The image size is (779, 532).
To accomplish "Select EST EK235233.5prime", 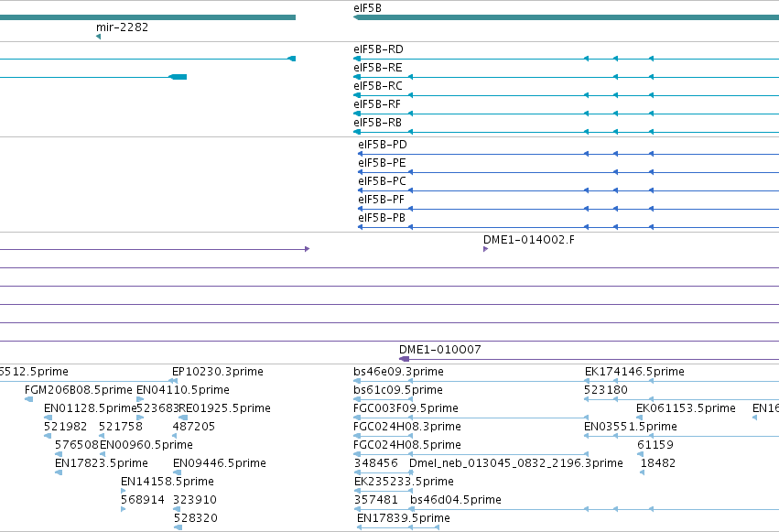I will 404,482.
